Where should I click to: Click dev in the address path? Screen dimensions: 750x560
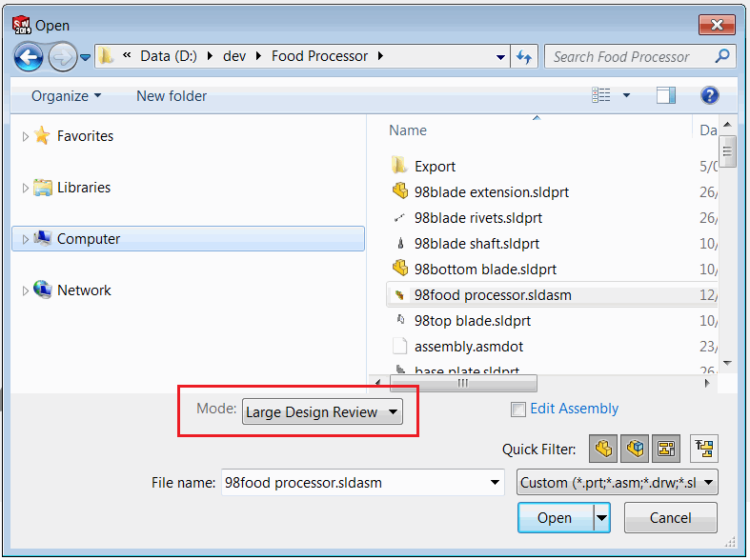(234, 56)
